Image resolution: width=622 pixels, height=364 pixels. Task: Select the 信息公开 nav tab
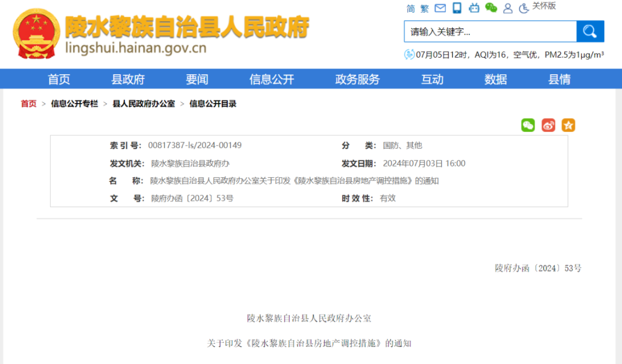[271, 79]
